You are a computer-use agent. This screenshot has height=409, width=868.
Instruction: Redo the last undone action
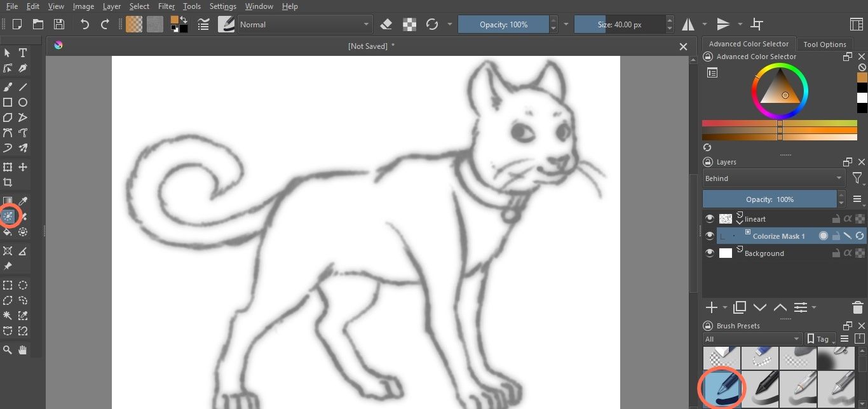[105, 24]
